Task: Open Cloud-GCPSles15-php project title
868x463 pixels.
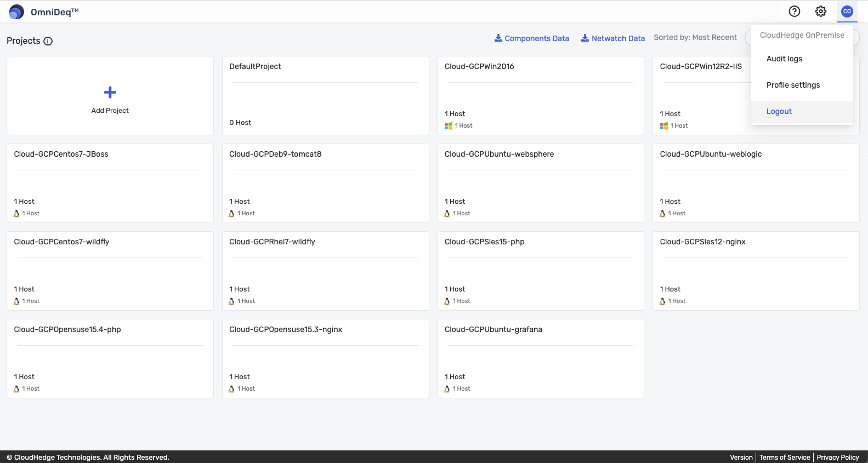Action: [485, 242]
